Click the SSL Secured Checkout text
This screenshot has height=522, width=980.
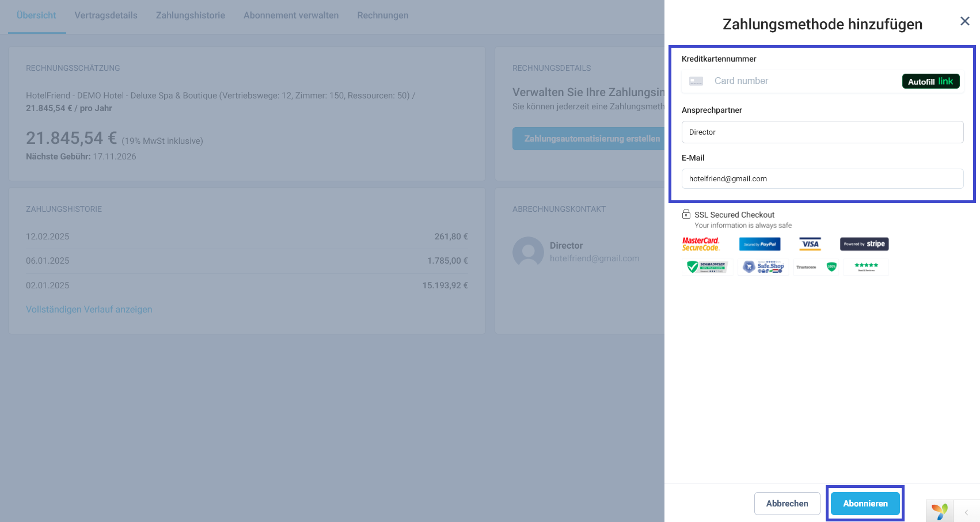tap(734, 215)
